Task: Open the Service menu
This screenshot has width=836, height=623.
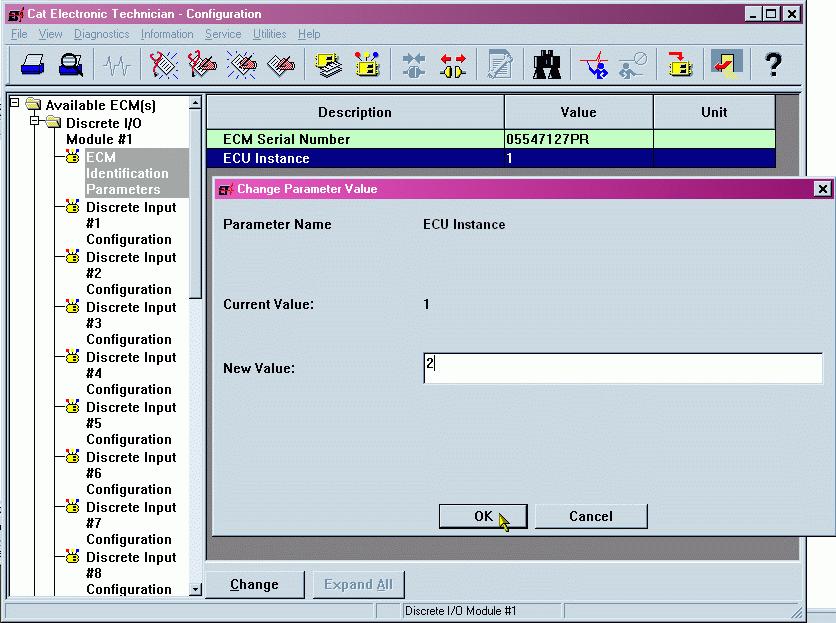Action: (223, 34)
